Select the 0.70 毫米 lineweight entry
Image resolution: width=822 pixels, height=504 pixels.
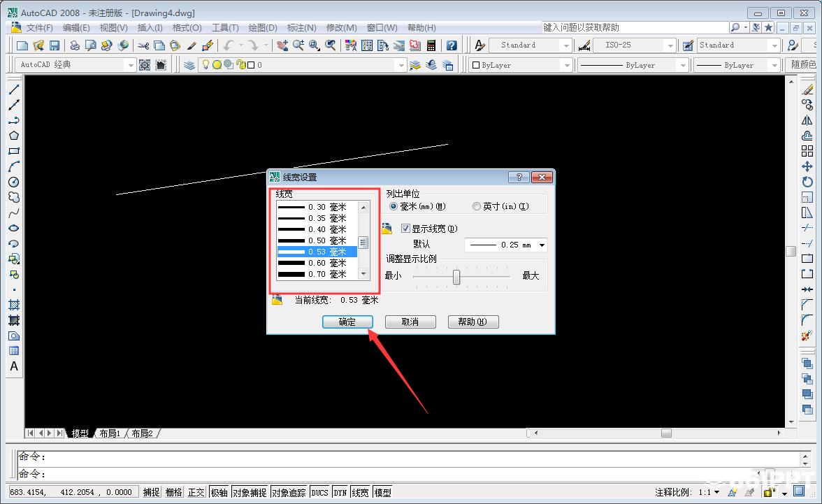click(x=317, y=274)
